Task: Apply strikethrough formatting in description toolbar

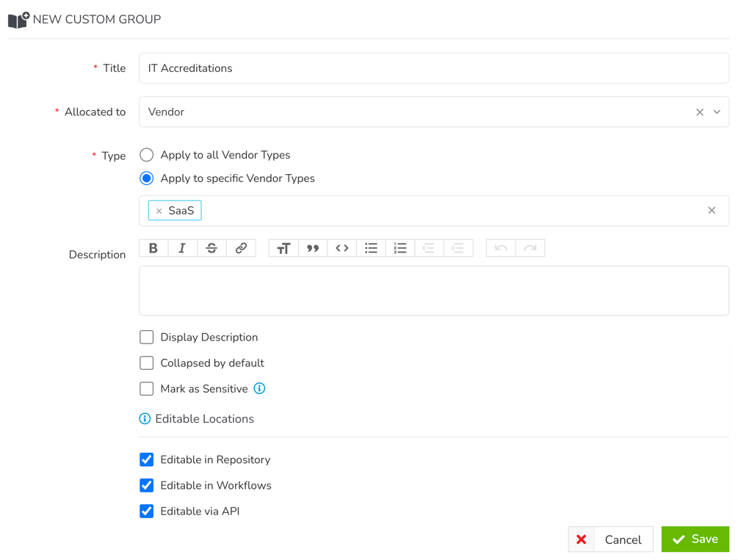Action: pyautogui.click(x=211, y=248)
